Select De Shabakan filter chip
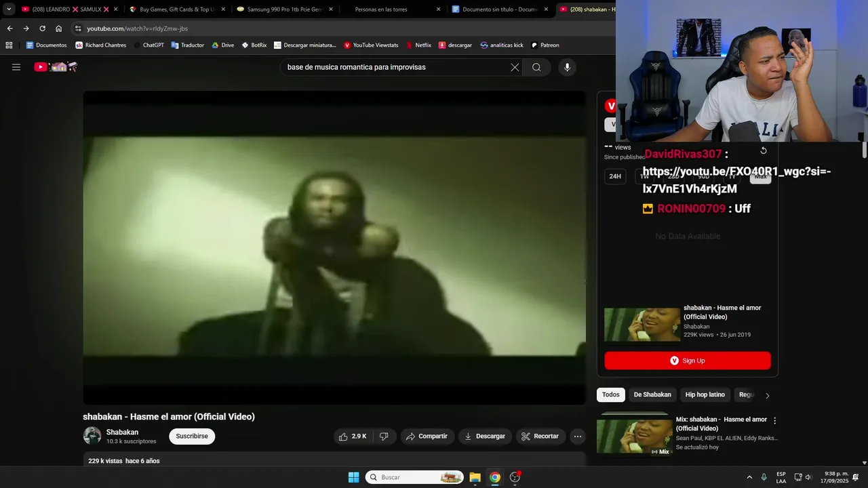The width and height of the screenshot is (868, 488). 652,394
